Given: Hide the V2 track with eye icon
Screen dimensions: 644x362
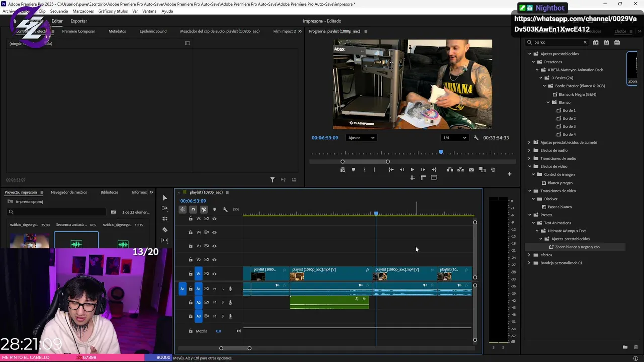Looking at the screenshot, I should point(214,260).
